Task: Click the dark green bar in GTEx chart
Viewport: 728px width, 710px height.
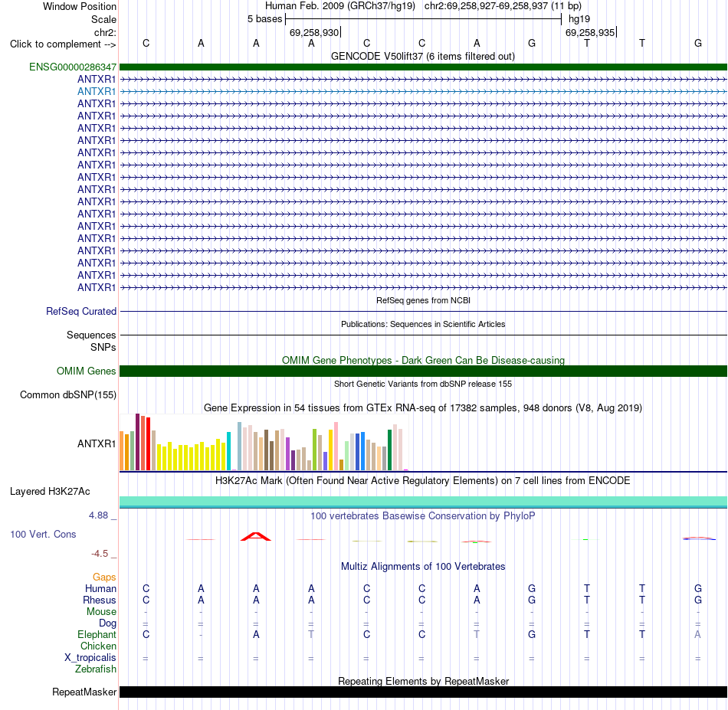Action: click(x=389, y=450)
